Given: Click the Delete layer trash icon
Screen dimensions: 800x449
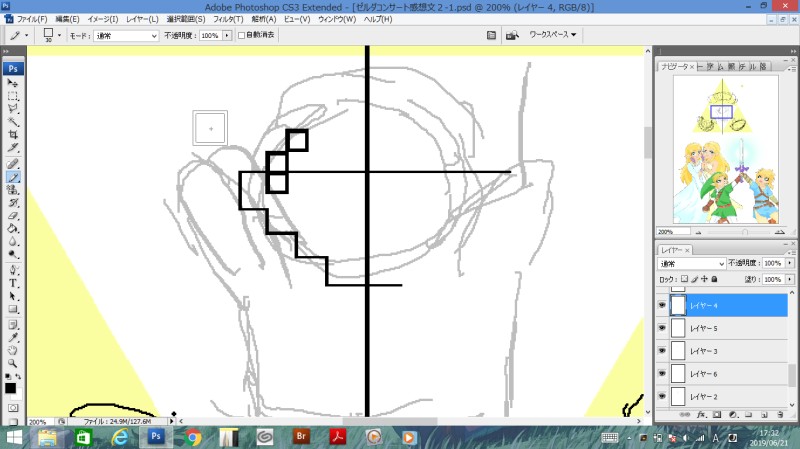Looking at the screenshot, I should point(780,415).
